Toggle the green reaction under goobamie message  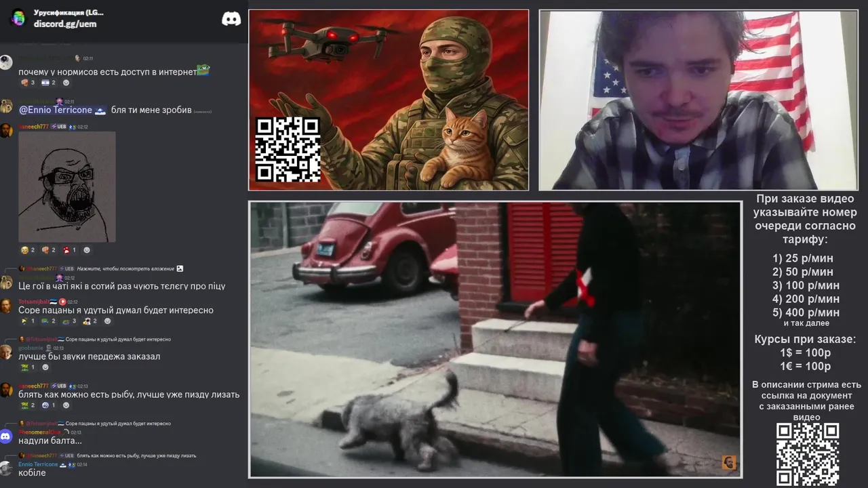[28, 367]
